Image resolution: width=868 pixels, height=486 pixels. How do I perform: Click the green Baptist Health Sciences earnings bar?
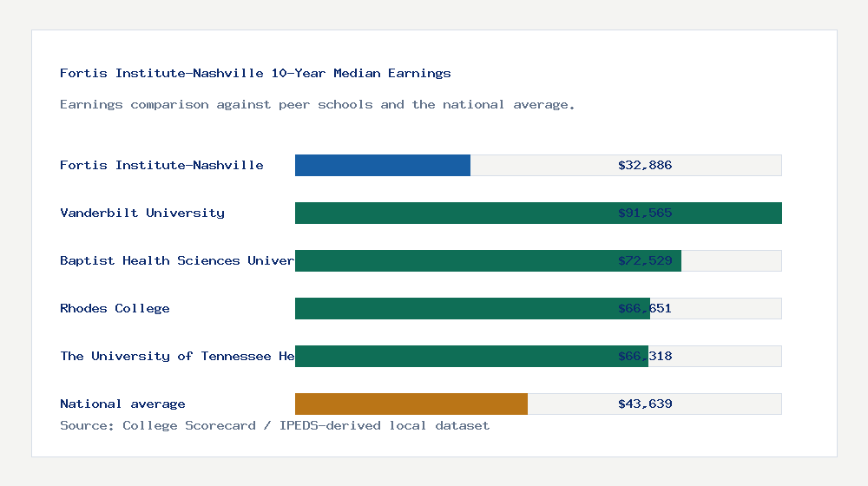tap(488, 260)
